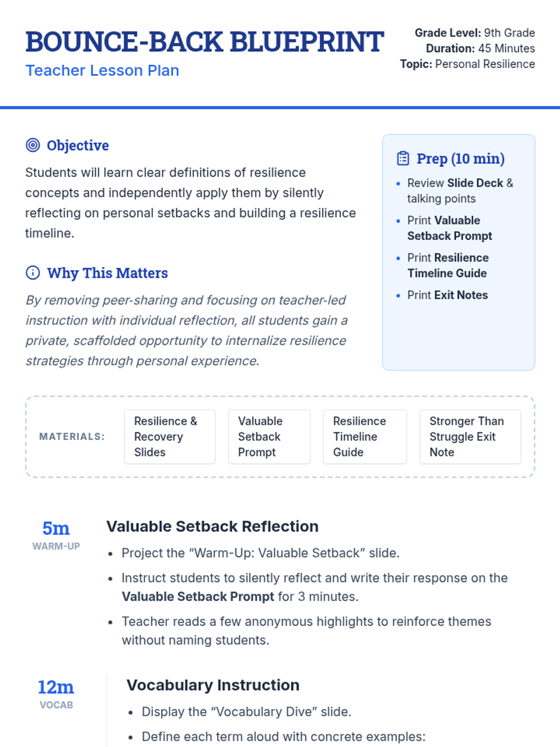This screenshot has width=560, height=747.
Task: Click the Grade Level 9th Grade line
Action: tap(475, 33)
